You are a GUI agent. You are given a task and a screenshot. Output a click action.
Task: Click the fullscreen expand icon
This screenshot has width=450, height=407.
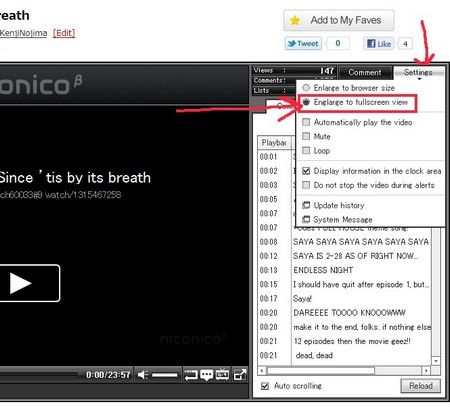[240, 375]
